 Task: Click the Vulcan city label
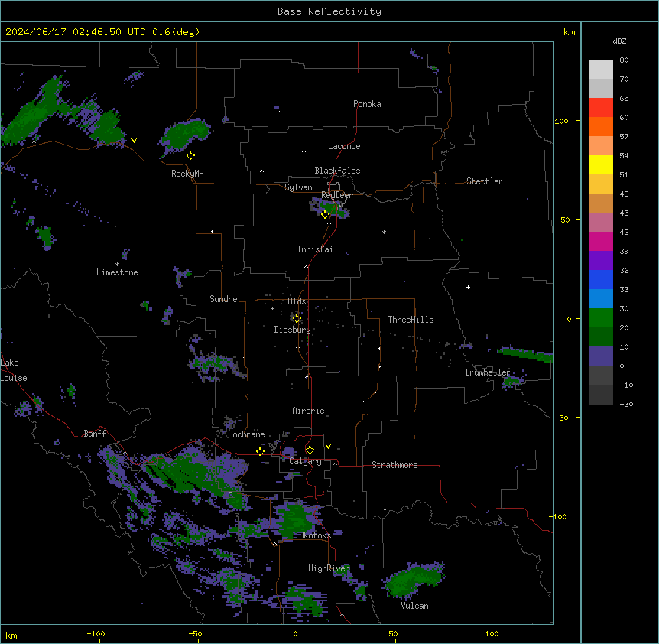(x=414, y=606)
